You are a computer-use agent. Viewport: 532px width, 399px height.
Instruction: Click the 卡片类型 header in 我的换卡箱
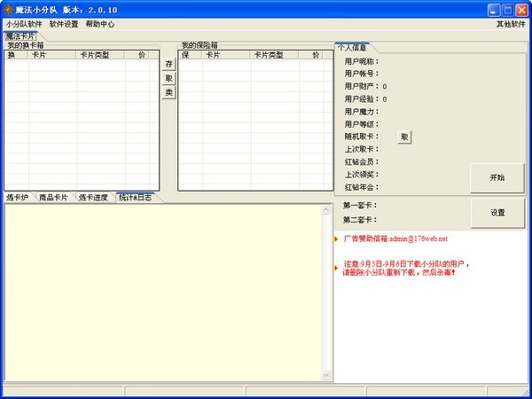point(100,55)
